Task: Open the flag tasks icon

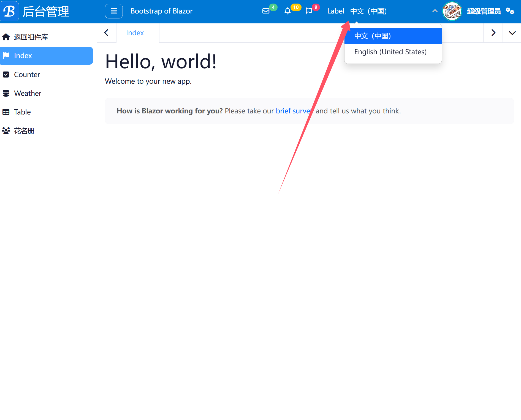Action: (x=309, y=11)
